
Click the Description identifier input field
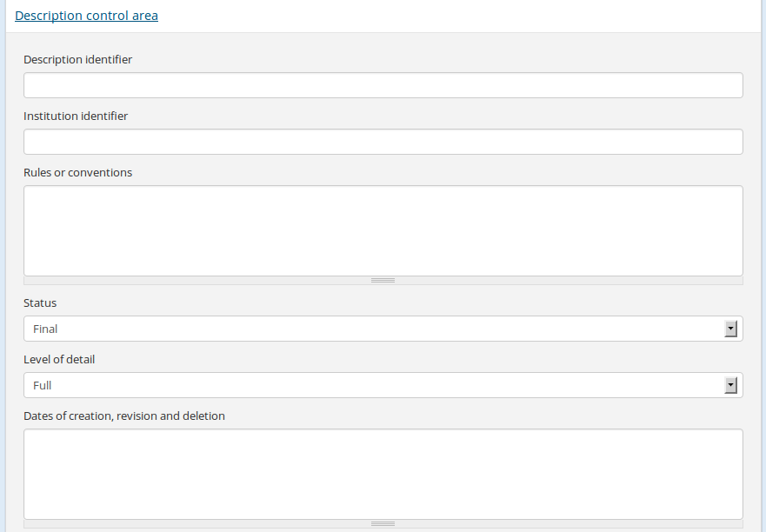pyautogui.click(x=383, y=85)
